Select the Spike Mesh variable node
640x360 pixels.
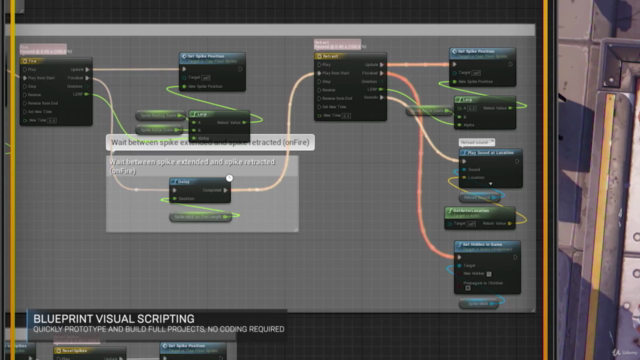coord(479,304)
